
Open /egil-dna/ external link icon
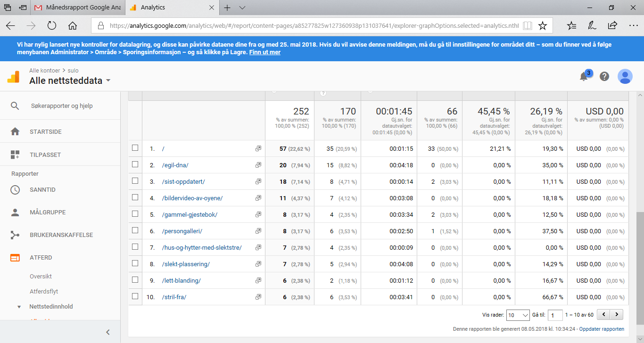pyautogui.click(x=258, y=165)
